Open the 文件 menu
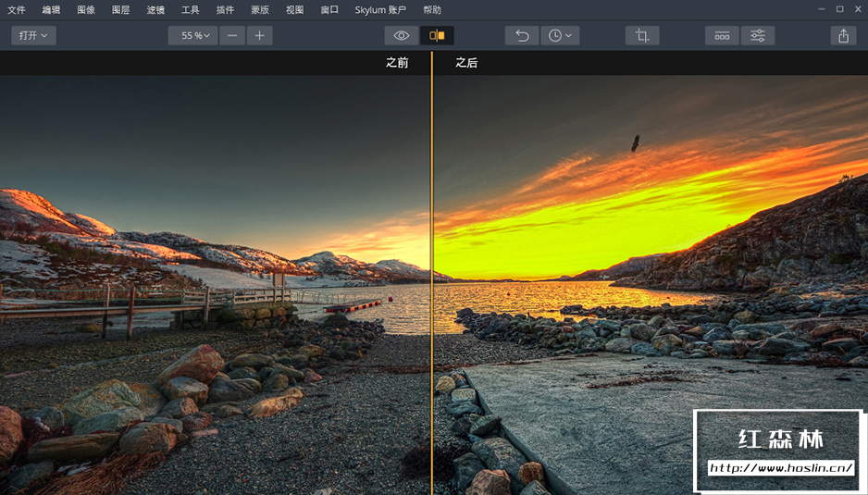The width and height of the screenshot is (868, 495). click(16, 10)
